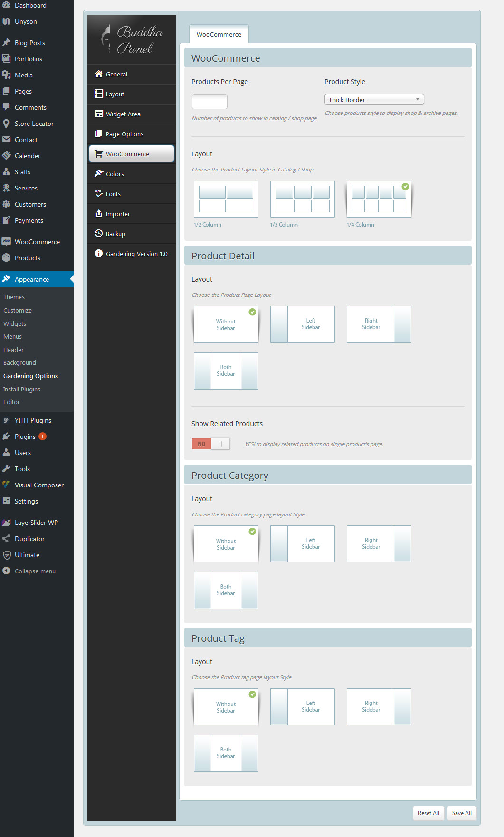
Task: Select the 1/2 Column shop layout
Action: pos(226,199)
